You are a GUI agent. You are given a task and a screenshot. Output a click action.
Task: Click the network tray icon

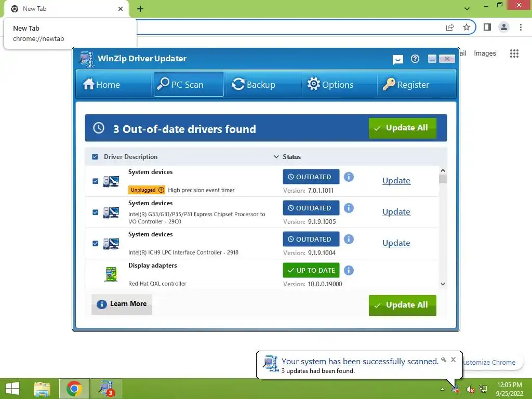pyautogui.click(x=483, y=389)
